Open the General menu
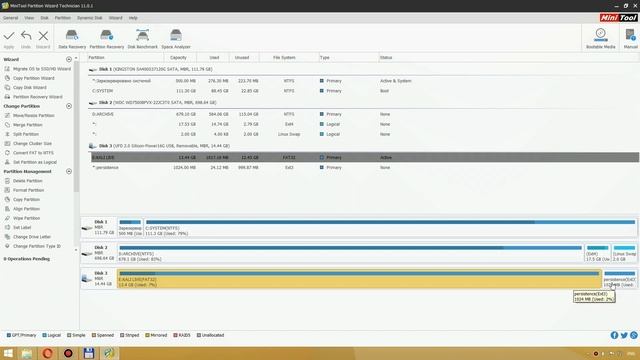The image size is (640, 360). [x=11, y=18]
